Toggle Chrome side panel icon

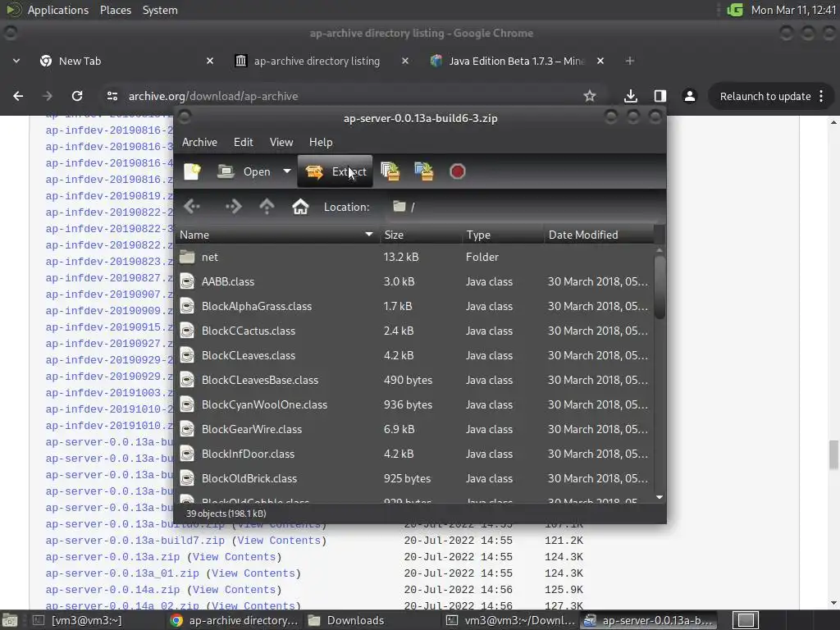tap(660, 96)
